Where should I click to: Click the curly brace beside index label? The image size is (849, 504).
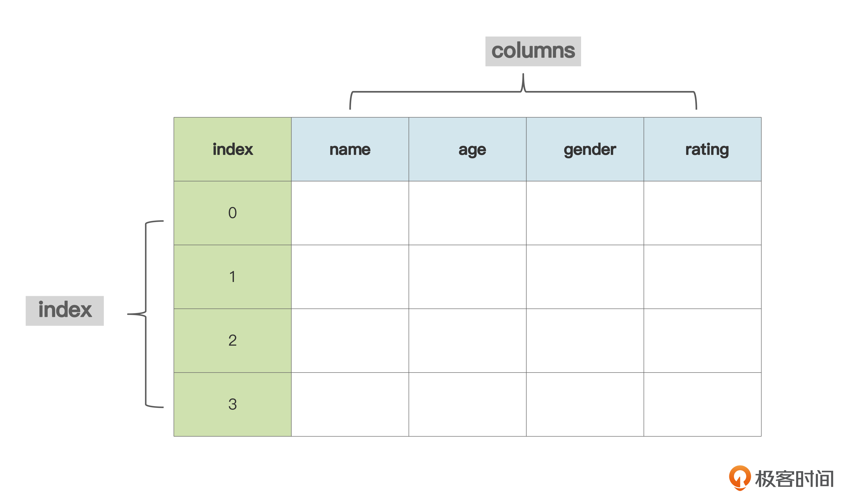click(146, 314)
